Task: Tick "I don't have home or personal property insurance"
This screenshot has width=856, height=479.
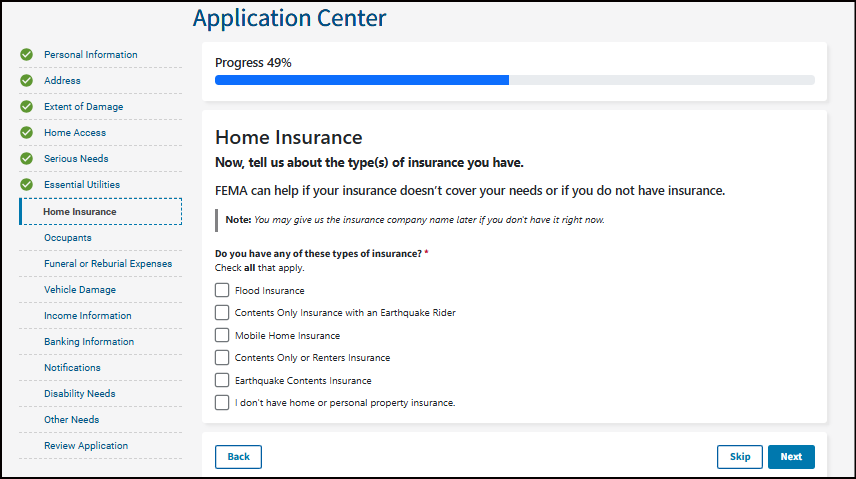Action: click(222, 403)
